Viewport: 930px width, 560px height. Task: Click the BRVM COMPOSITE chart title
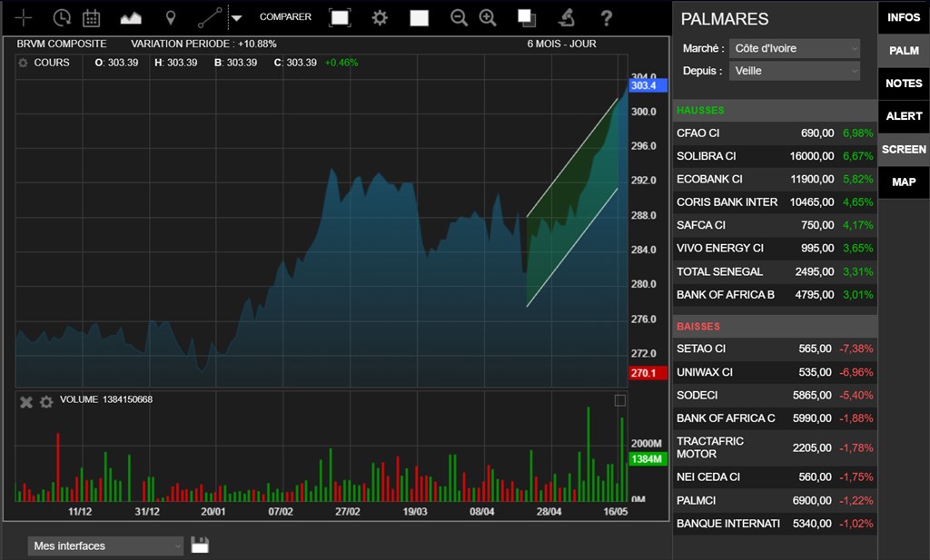(x=62, y=44)
